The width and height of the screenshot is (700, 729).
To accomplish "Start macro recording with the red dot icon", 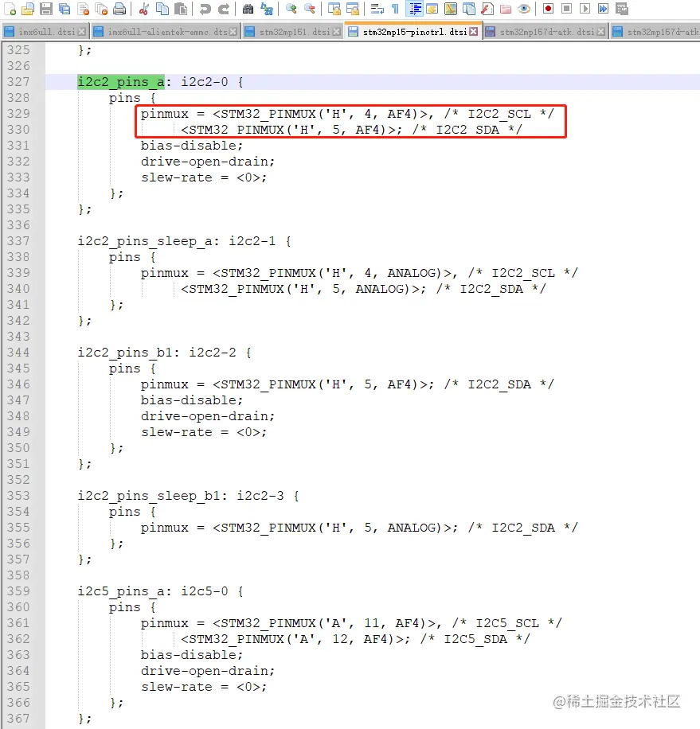I will point(549,9).
